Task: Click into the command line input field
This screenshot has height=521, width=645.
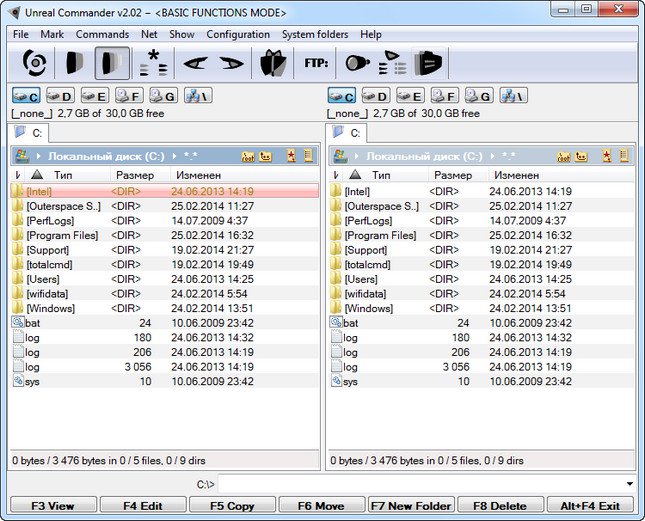Action: coord(420,484)
